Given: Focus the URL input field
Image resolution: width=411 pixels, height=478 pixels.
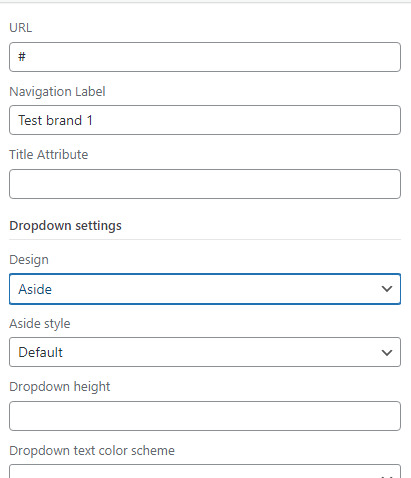Looking at the screenshot, I should (205, 57).
